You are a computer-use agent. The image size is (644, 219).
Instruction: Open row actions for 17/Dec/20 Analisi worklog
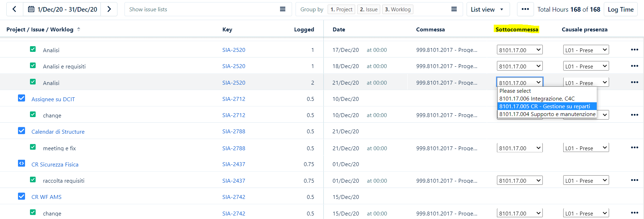(x=634, y=50)
